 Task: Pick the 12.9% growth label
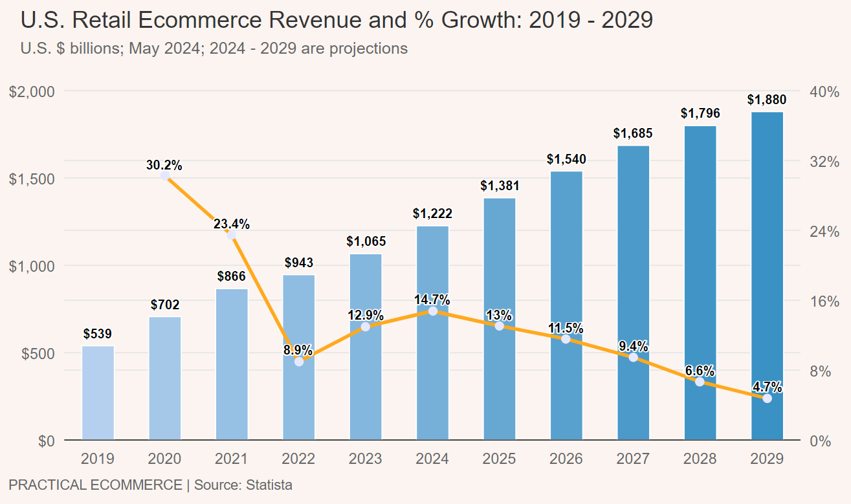pyautogui.click(x=366, y=316)
